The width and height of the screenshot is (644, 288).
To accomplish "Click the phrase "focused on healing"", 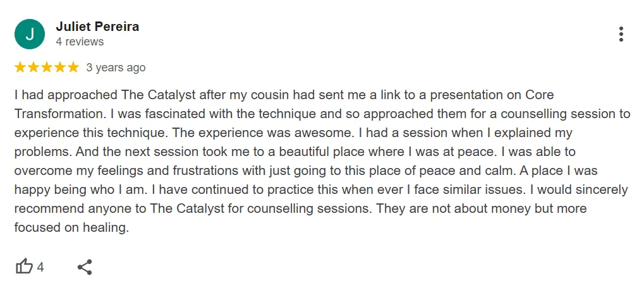I will (x=71, y=228).
